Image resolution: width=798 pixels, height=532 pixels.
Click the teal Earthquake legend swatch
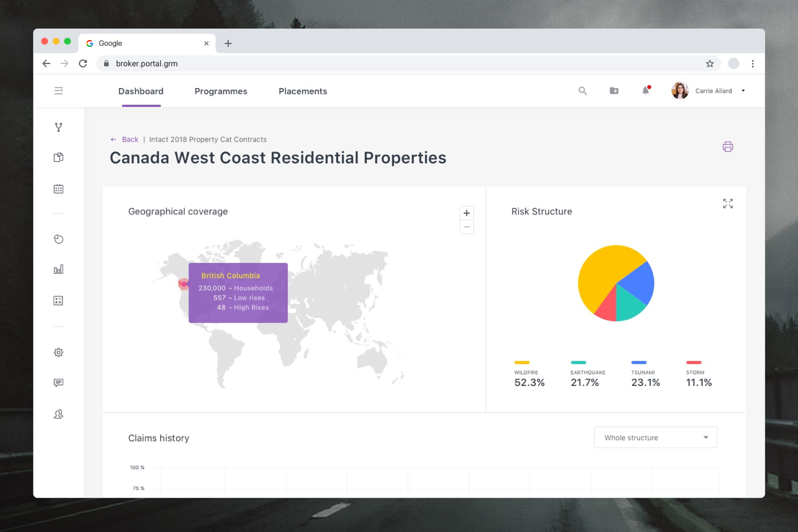(578, 362)
